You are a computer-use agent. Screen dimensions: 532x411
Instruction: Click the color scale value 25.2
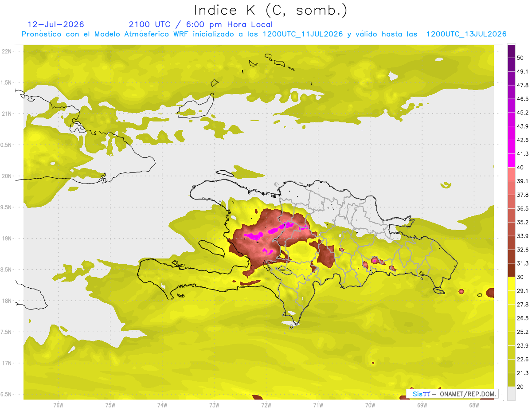click(x=522, y=332)
